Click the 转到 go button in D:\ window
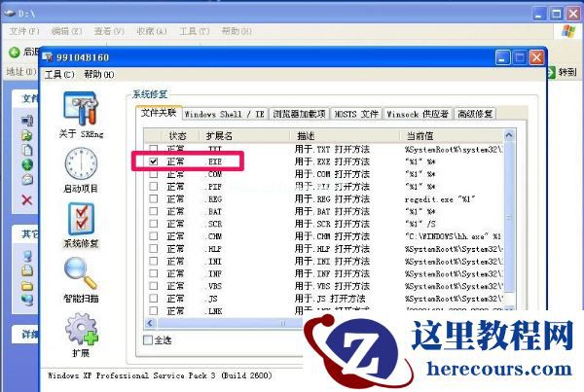 pos(563,72)
